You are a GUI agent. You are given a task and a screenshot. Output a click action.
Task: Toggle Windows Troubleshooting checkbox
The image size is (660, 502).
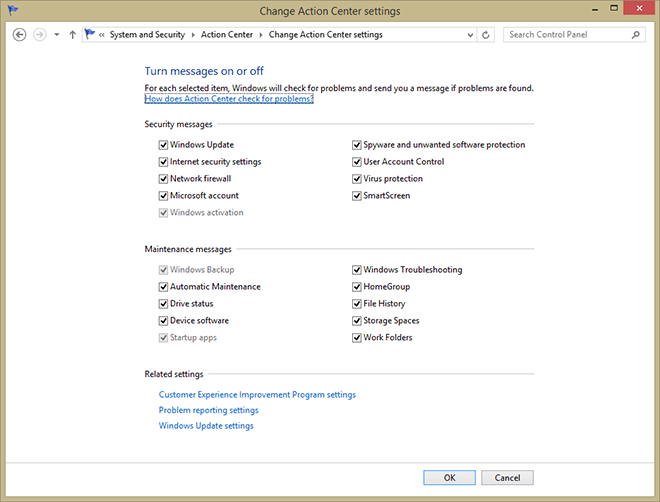pos(357,270)
